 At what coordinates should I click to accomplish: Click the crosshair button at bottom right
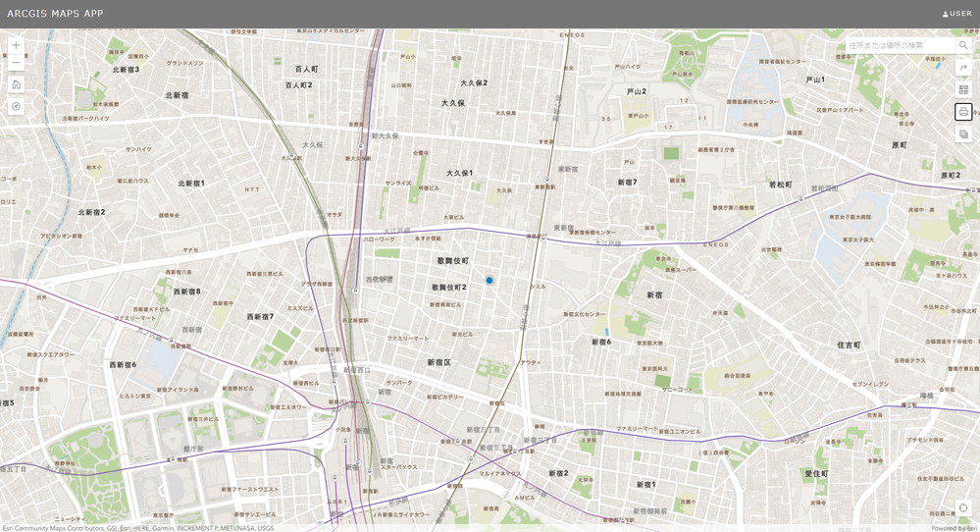(963, 507)
